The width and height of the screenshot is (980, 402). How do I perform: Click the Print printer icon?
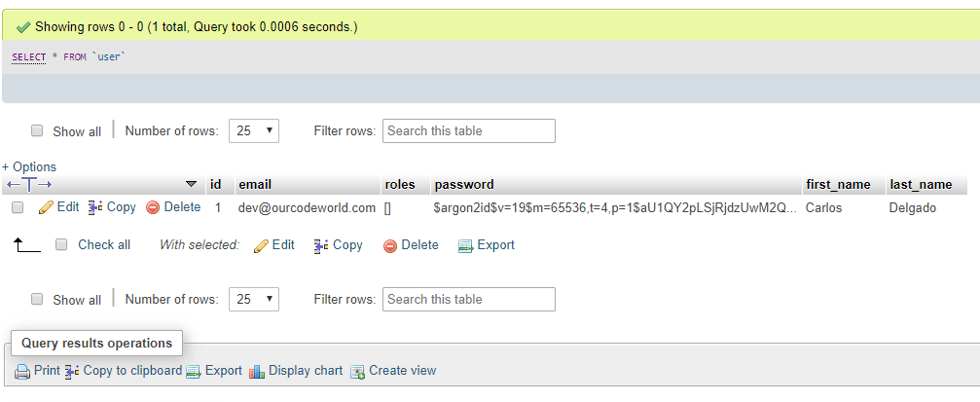22,372
